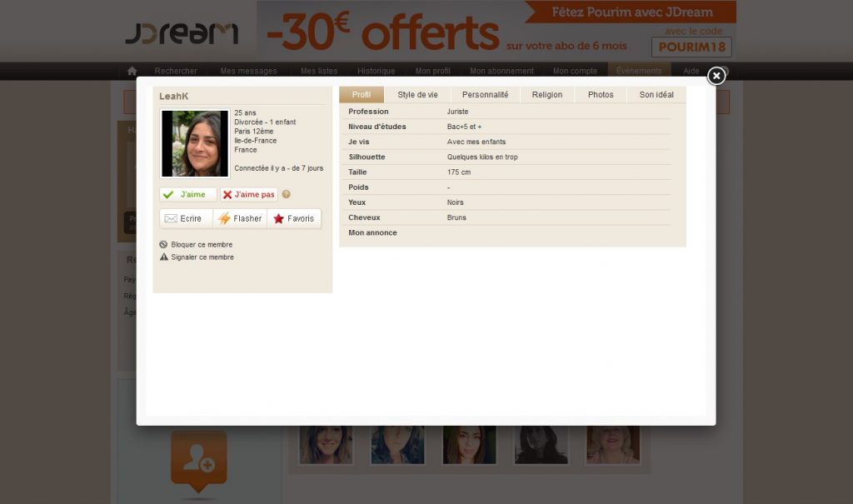Image resolution: width=853 pixels, height=504 pixels.
Task: Click LeahK's profile photo
Action: [x=194, y=143]
